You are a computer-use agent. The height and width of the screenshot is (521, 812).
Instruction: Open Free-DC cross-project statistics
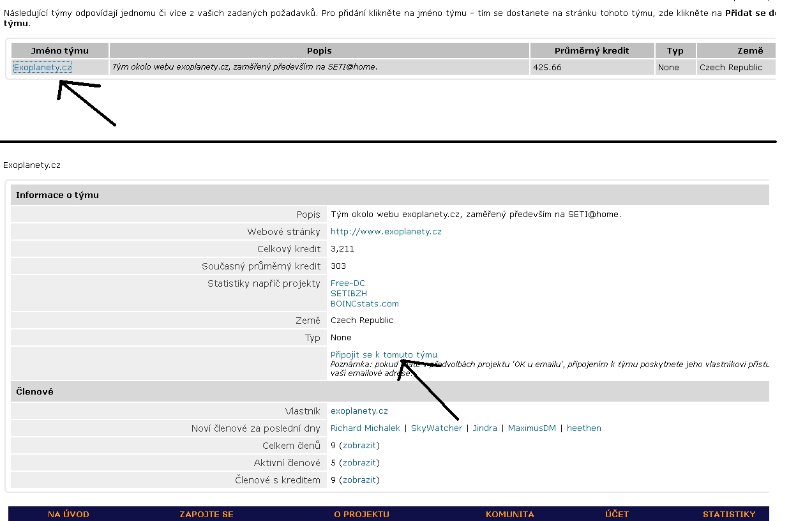[348, 283]
